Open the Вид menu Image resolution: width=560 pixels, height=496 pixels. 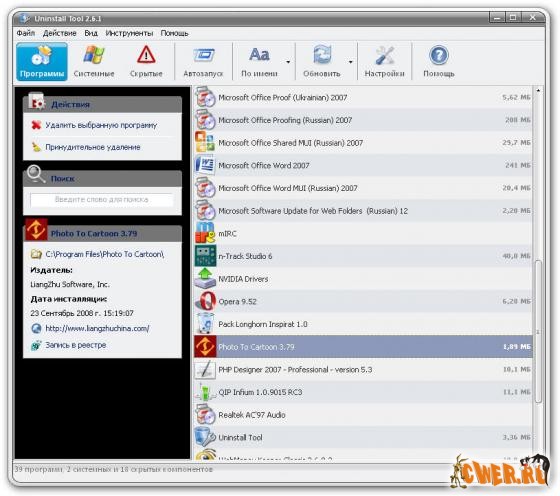pos(91,33)
